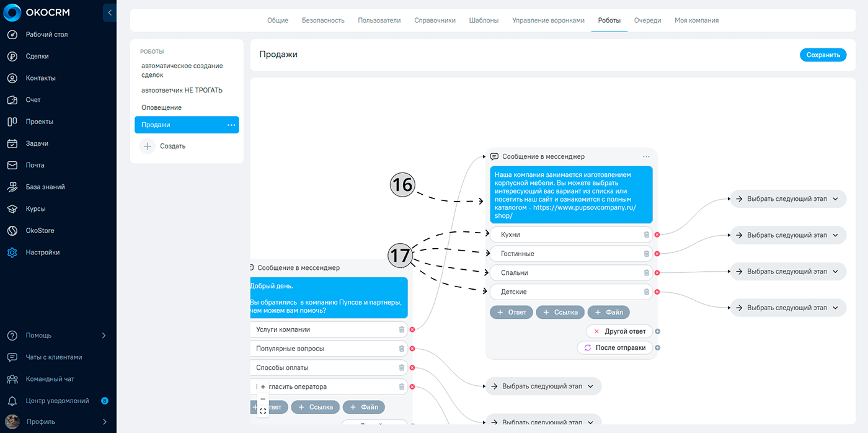Click red connector dot beside Гостинные
Viewport: 868px width, 433px height.
(657, 254)
